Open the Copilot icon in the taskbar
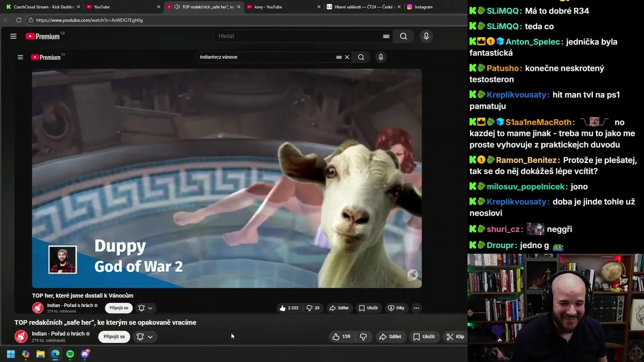 26,354
